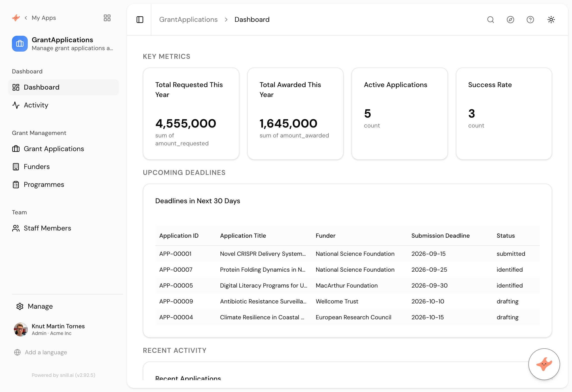Open row APP-00007

click(347, 270)
